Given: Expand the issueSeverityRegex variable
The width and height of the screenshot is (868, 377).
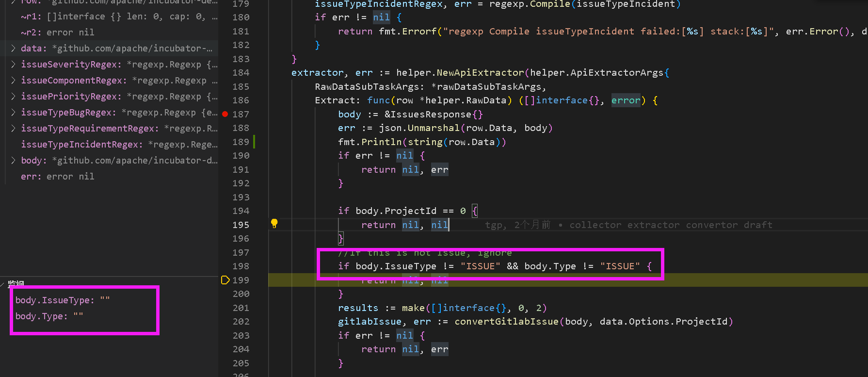Looking at the screenshot, I should click(x=13, y=64).
